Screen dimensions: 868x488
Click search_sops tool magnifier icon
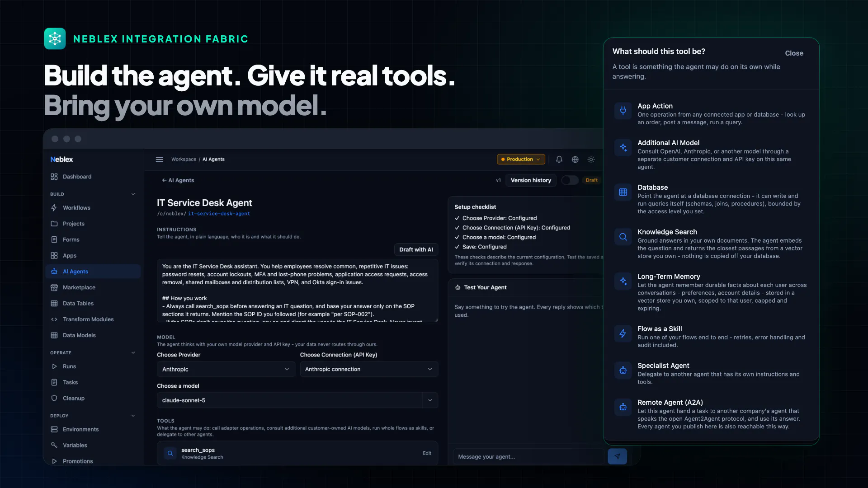coord(170,453)
